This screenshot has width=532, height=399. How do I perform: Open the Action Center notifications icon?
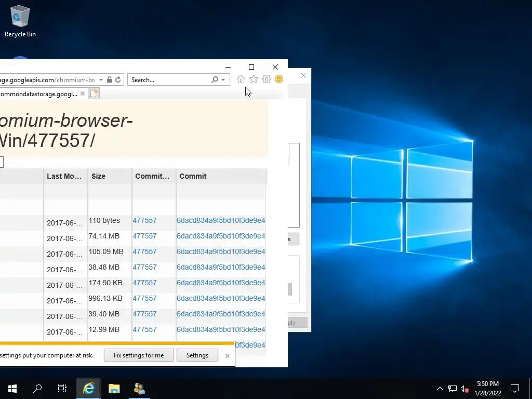(x=515, y=389)
